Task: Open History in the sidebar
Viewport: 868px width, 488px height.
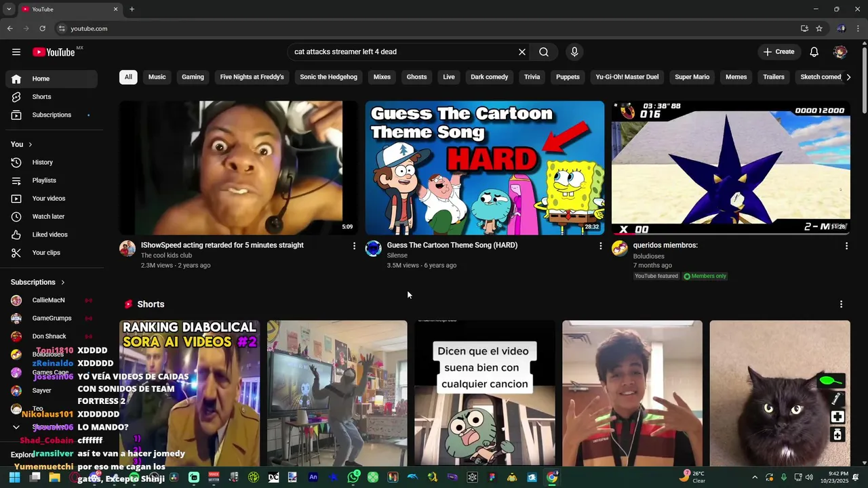Action: coord(52,163)
